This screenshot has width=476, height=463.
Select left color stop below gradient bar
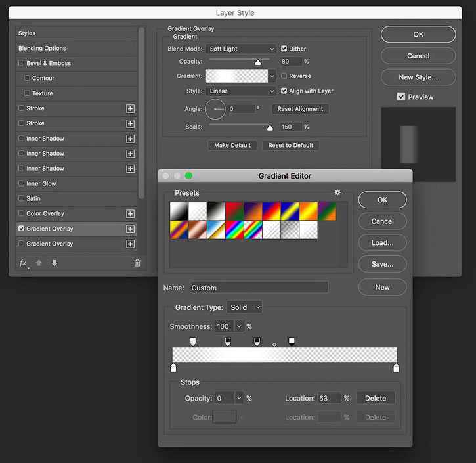pos(173,367)
